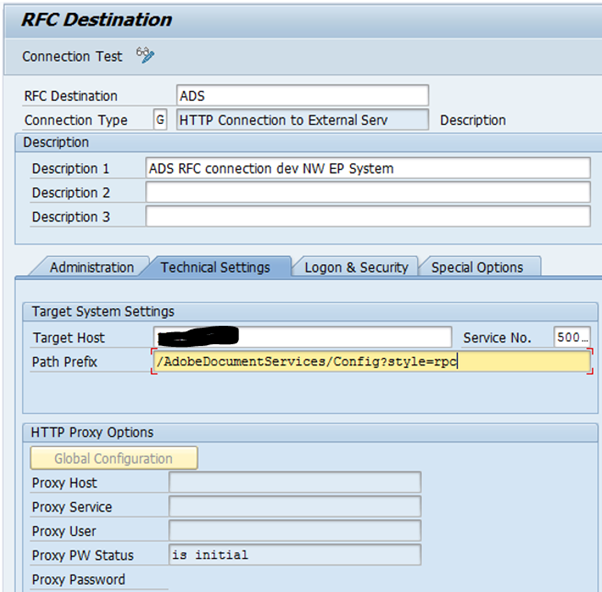
Task: Open the Administration tab
Action: pyautogui.click(x=91, y=267)
